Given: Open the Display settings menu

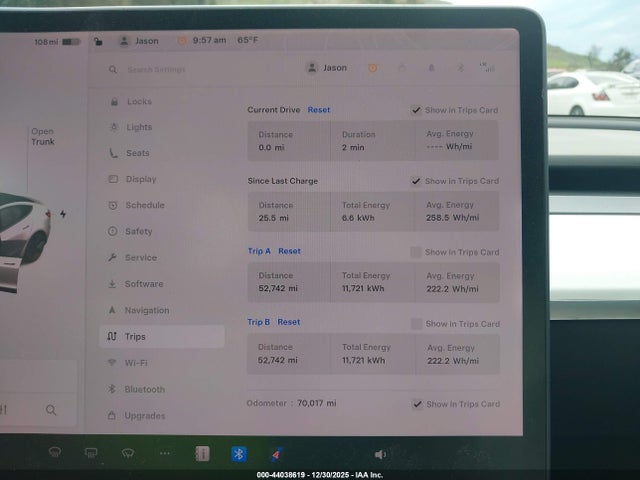Looking at the screenshot, I should pos(133,179).
